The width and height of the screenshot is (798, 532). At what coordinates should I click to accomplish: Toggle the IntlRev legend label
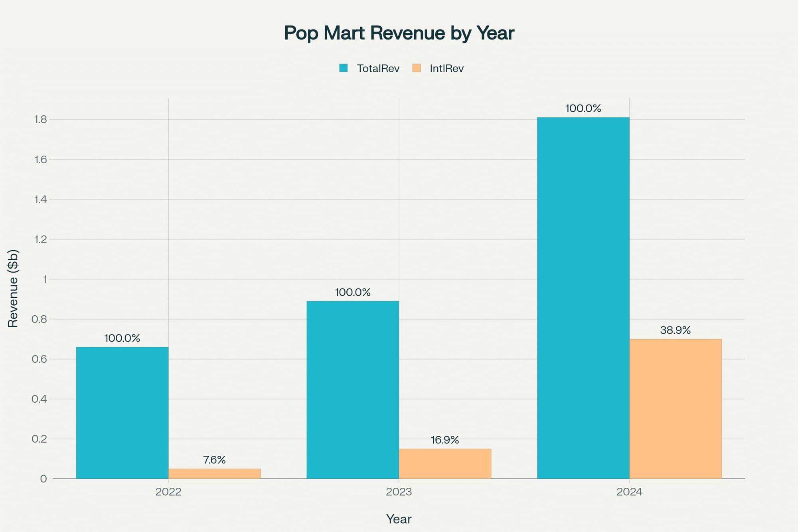(x=446, y=69)
